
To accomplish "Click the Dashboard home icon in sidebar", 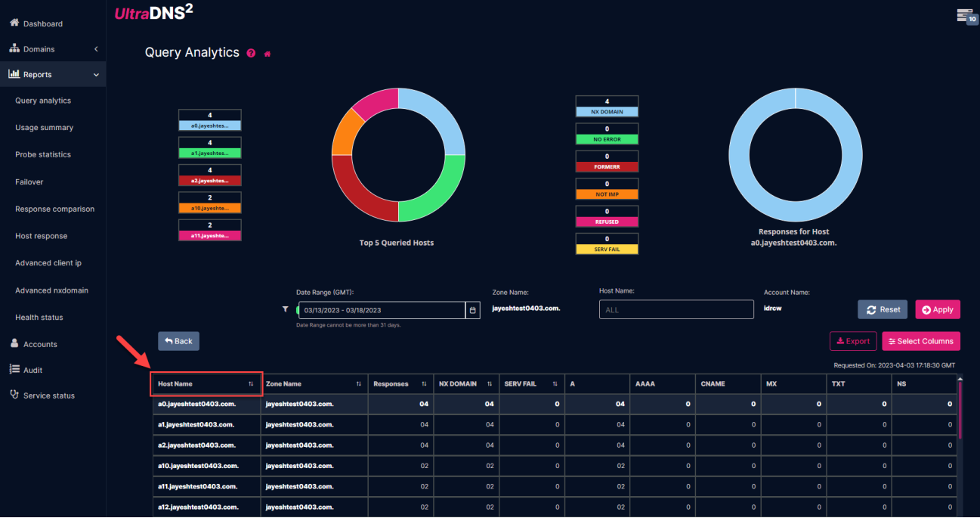I will tap(14, 23).
